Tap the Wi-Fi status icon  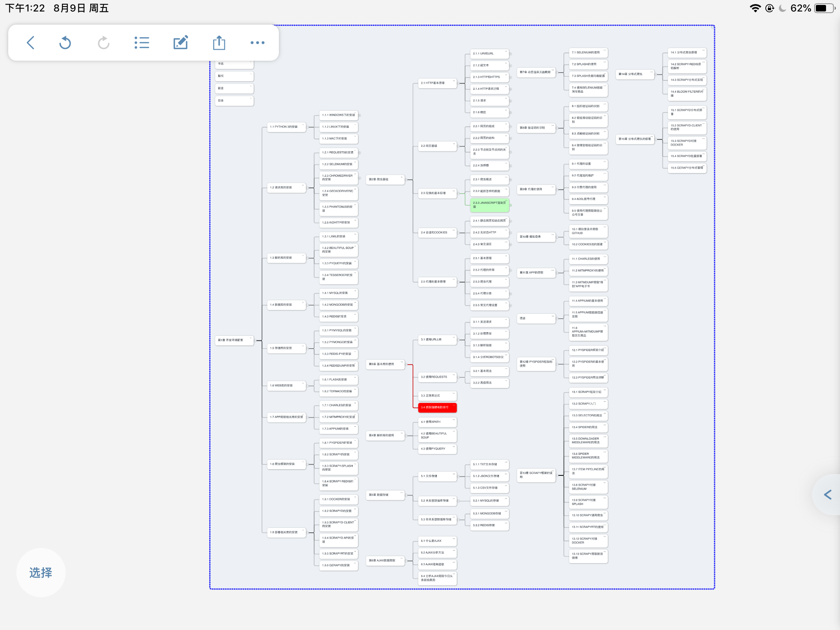[x=755, y=8]
